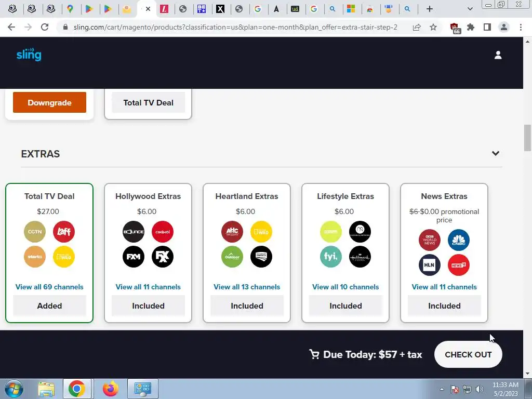Image resolution: width=532 pixels, height=399 pixels.
Task: Open a new browser tab
Action: pyautogui.click(x=430, y=9)
